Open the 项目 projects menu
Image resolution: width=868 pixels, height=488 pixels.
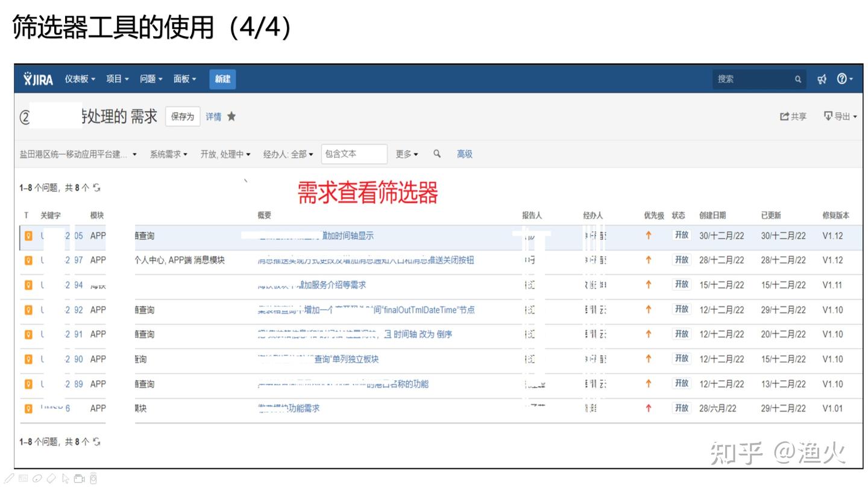coord(117,79)
